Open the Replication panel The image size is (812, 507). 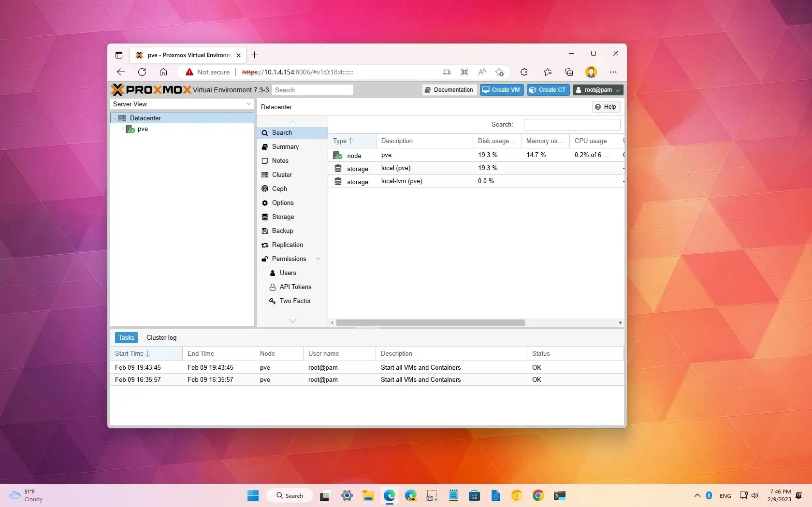pos(287,245)
